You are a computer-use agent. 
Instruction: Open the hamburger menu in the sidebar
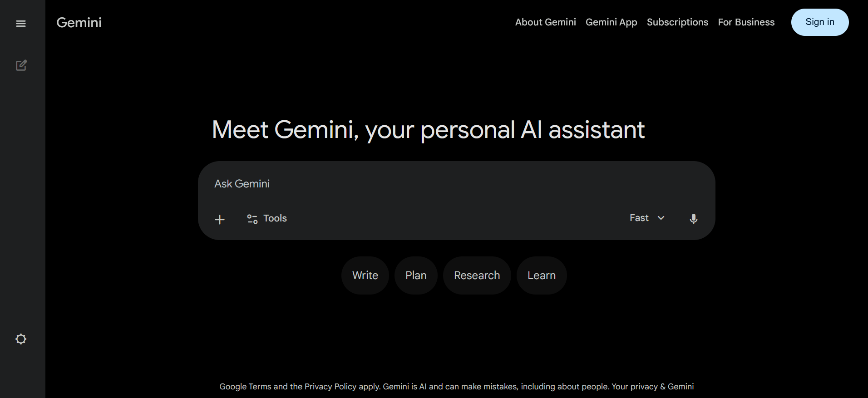pos(21,23)
